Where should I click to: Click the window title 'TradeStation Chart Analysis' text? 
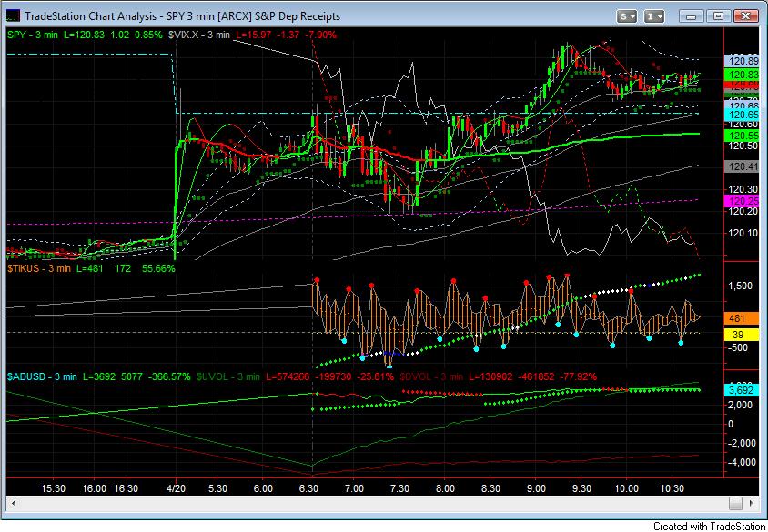[91, 16]
